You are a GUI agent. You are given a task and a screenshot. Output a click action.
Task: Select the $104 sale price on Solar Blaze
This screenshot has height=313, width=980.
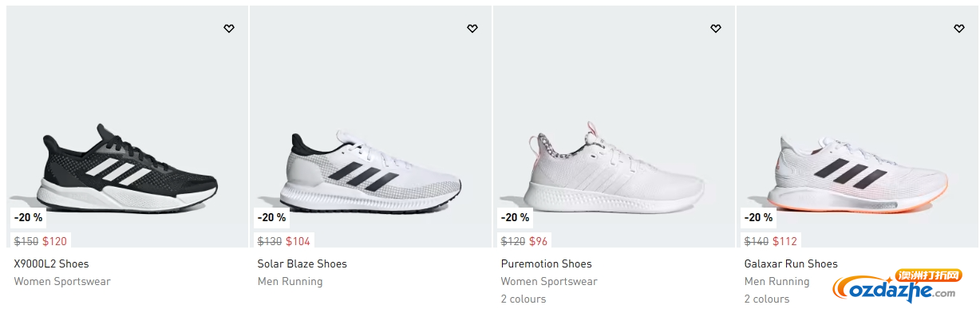point(298,241)
